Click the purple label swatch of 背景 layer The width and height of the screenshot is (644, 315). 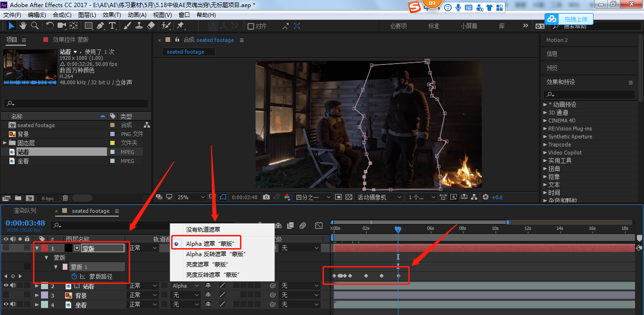44,295
